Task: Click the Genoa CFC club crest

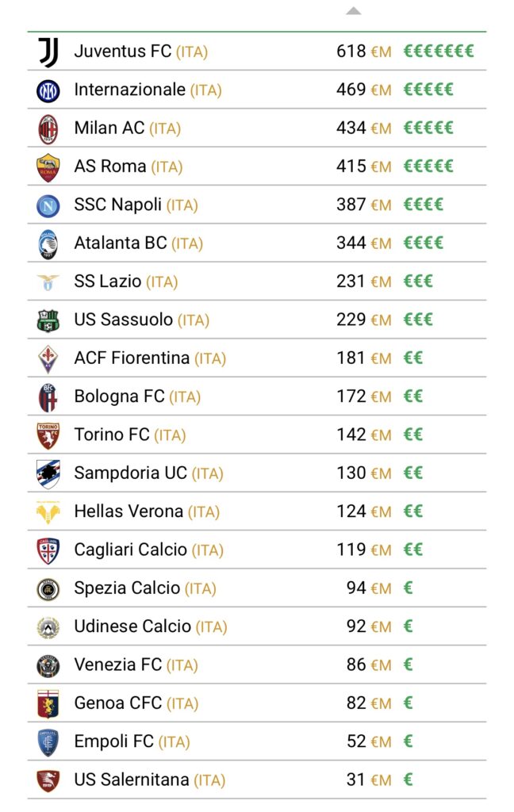Action: 48,703
